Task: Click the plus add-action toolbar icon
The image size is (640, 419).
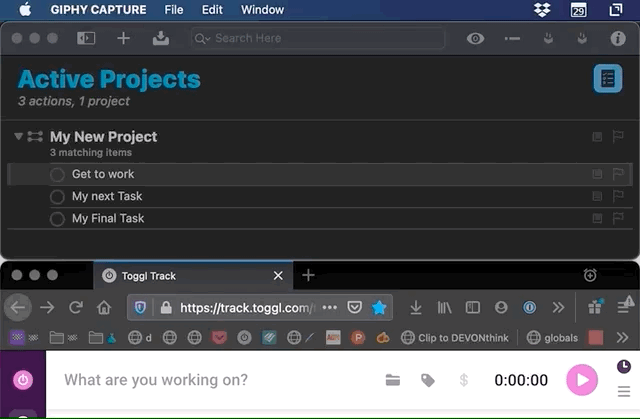Action: 123,38
